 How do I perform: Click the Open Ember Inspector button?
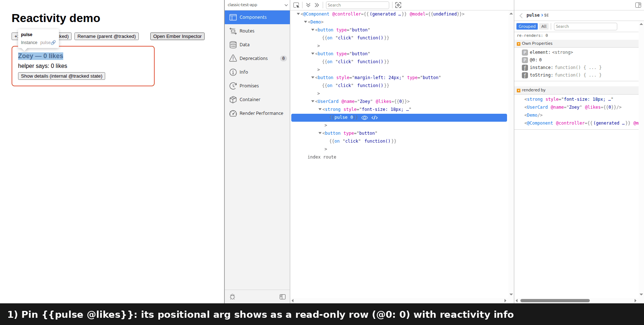click(177, 36)
